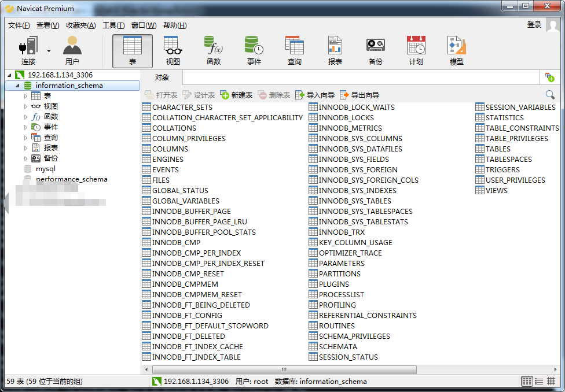565x392 pixels.
Task: Click the 查询 (Query) toolbar icon
Action: point(294,51)
